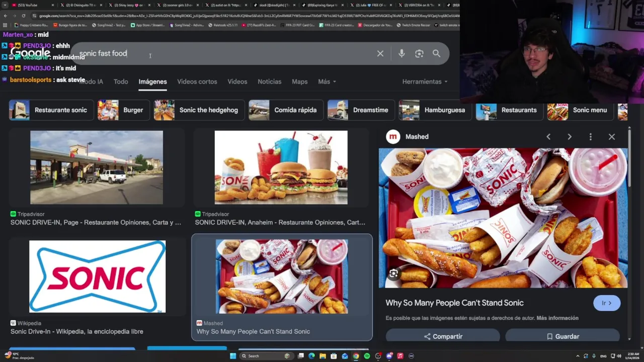Go to previous image in Mashed preview

(548, 137)
